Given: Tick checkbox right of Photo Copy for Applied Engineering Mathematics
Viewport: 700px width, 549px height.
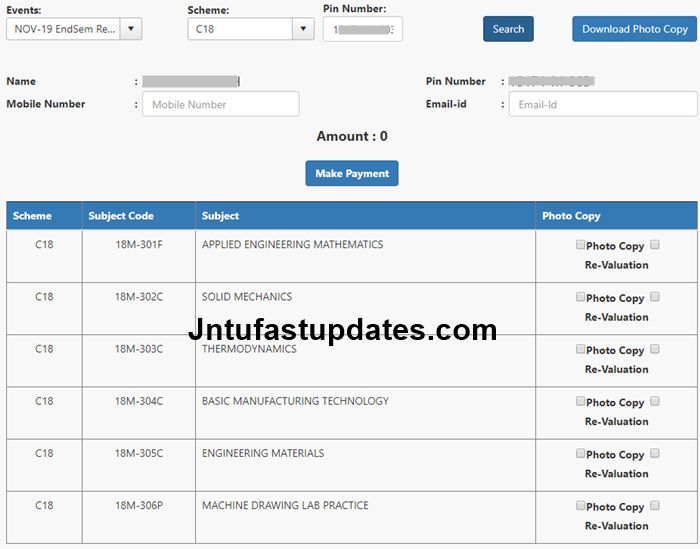Looking at the screenshot, I should click(655, 244).
